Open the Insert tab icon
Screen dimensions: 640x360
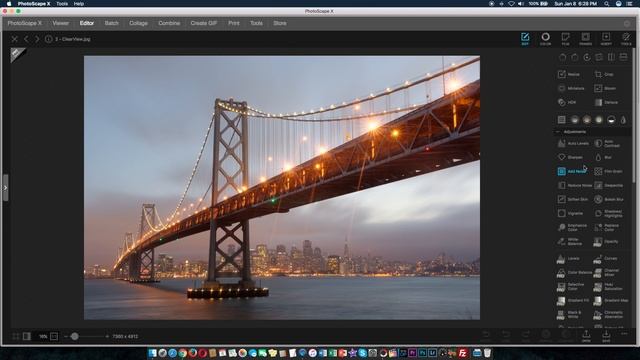606,39
